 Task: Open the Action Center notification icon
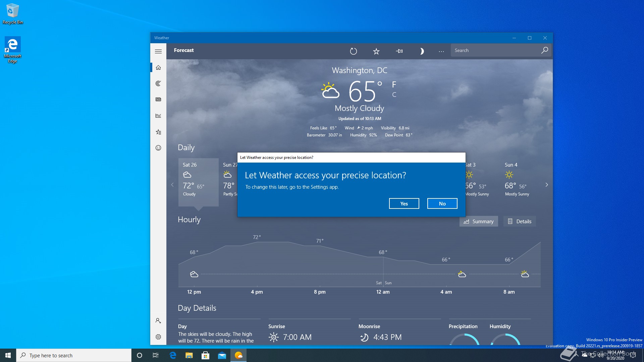tap(633, 355)
